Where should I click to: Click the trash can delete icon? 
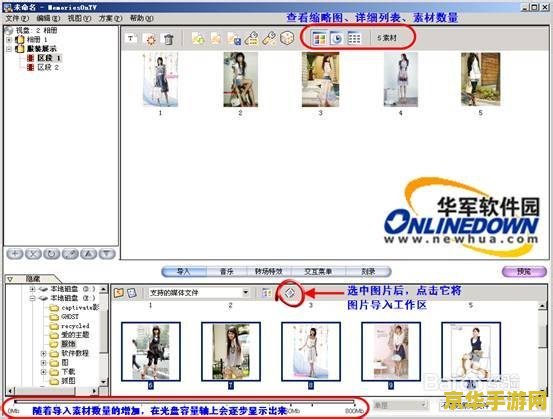pyautogui.click(x=169, y=38)
